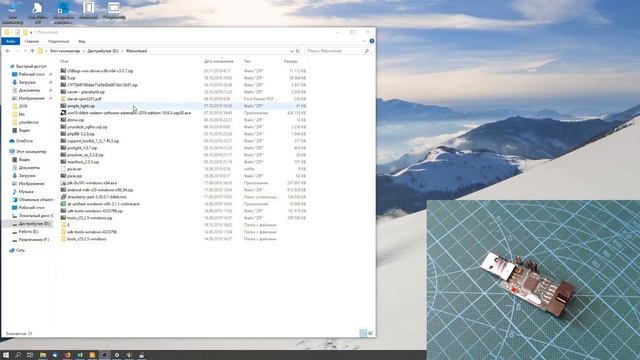This screenshot has width=640, height=360.
Task: Select the qt-unified-windows online exe
Action: click(100, 204)
